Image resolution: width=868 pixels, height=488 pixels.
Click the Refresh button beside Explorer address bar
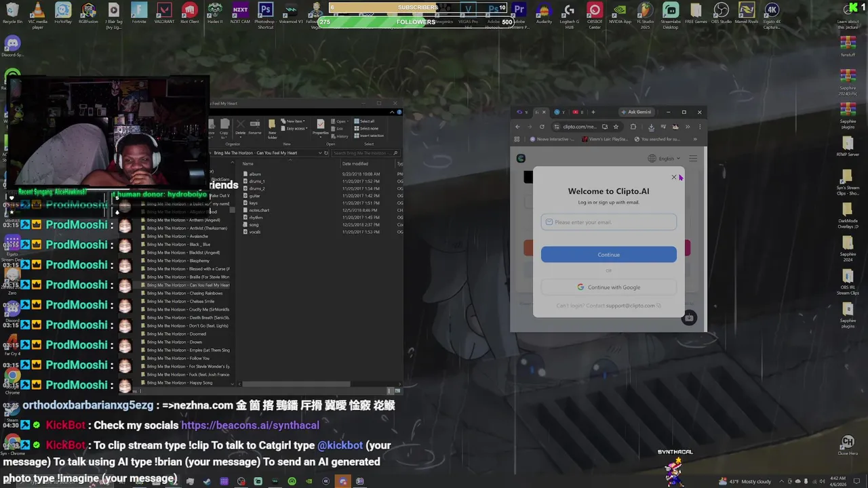pyautogui.click(x=326, y=153)
